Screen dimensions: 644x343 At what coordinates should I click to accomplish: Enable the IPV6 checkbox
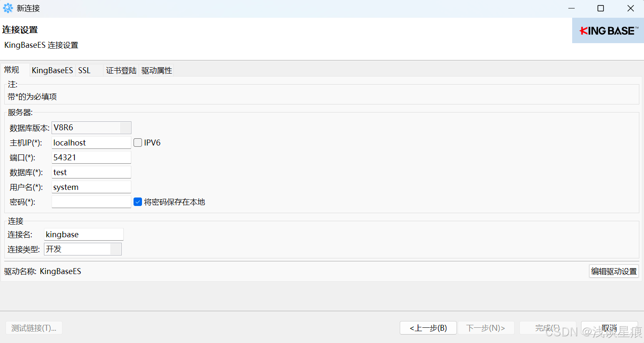pyautogui.click(x=138, y=143)
